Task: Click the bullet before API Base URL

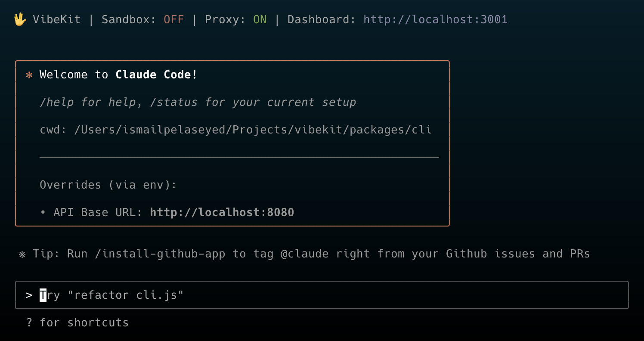Action: [43, 213]
